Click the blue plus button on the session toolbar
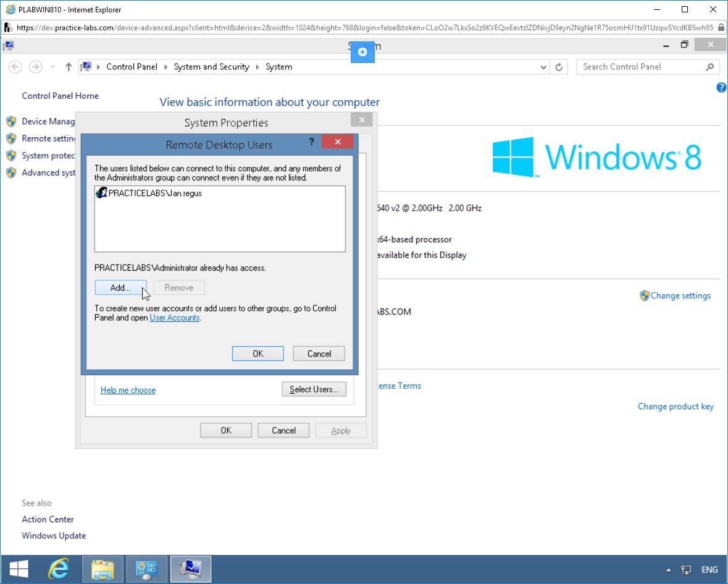728x584 pixels. point(362,52)
